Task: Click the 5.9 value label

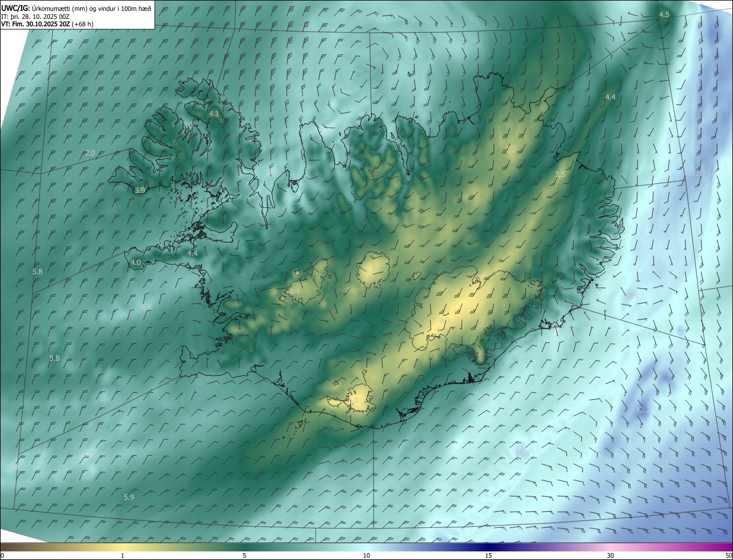Action: click(x=129, y=498)
